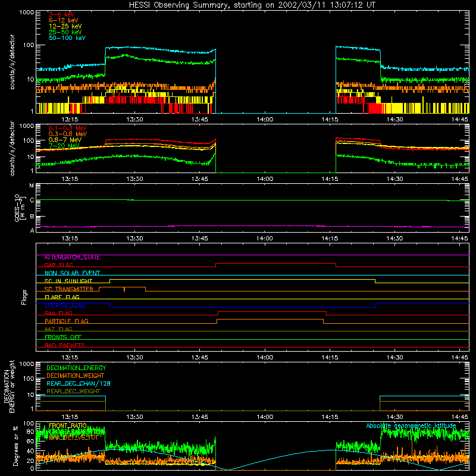Click the green 25-50 keV legend entry
Screen dimensions: 476x476
click(65, 32)
